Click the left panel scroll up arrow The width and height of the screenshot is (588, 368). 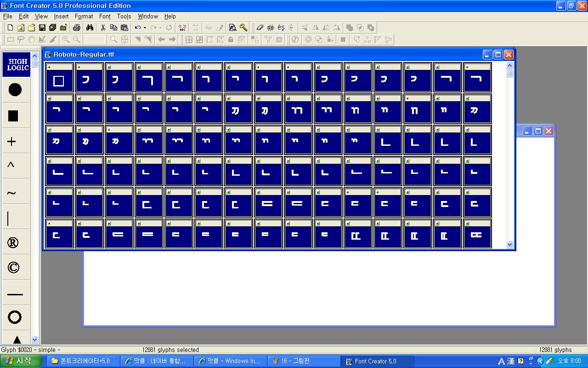pyautogui.click(x=34, y=56)
